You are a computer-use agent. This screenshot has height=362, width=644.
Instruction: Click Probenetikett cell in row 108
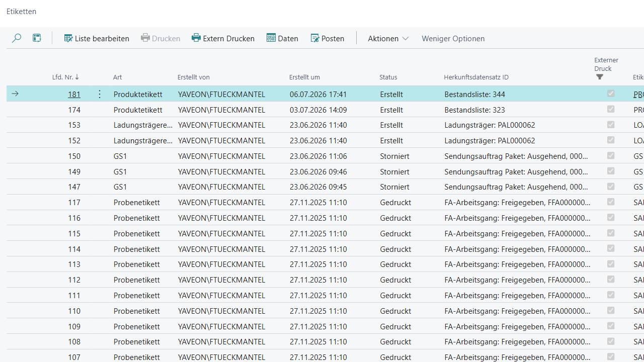[x=136, y=342]
